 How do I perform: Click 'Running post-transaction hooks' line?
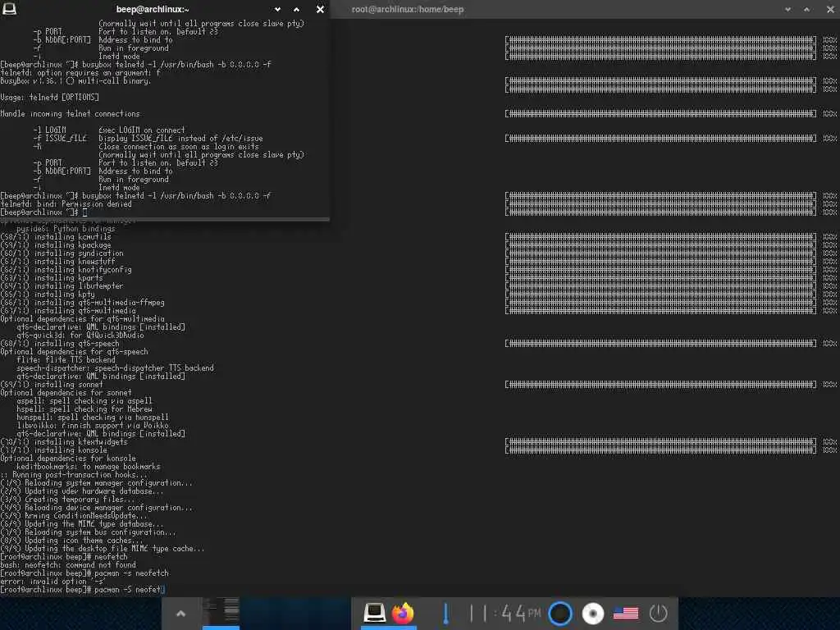(74, 475)
